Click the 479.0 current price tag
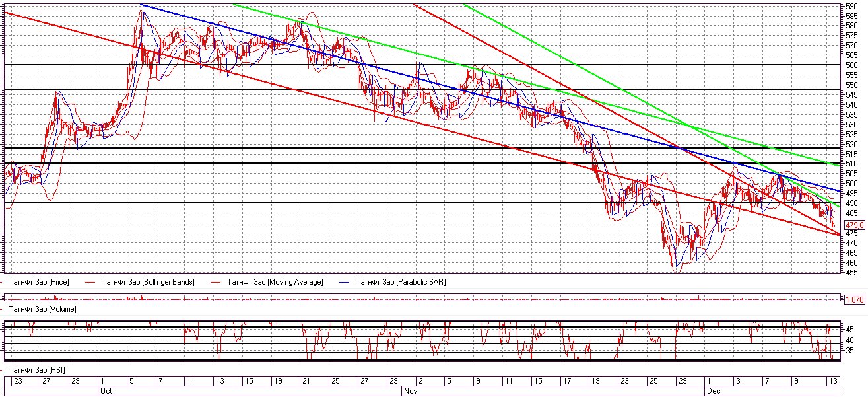 854,225
